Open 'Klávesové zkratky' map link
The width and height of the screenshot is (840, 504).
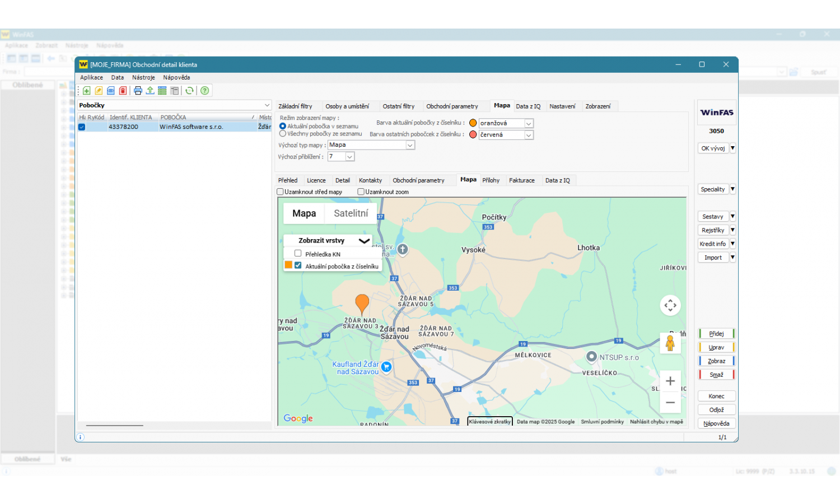pyautogui.click(x=490, y=422)
